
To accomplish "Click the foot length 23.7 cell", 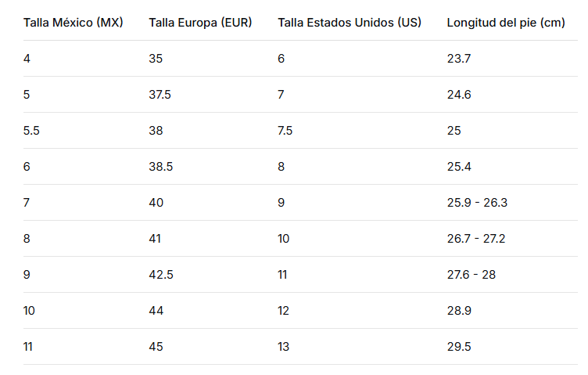I will coord(458,59).
